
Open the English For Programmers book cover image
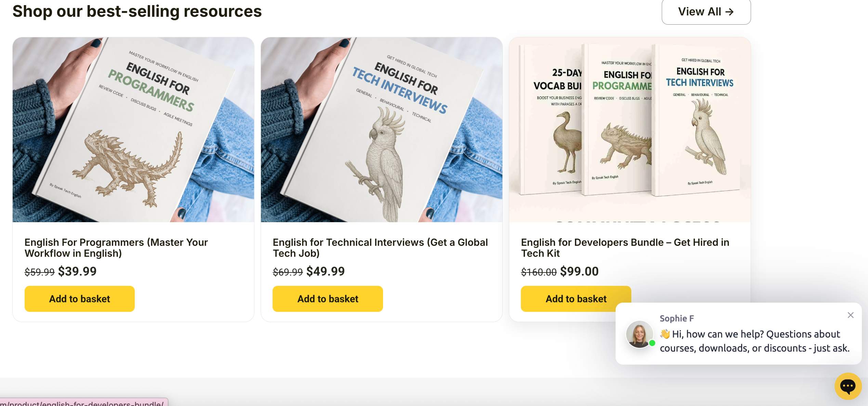coord(133,130)
